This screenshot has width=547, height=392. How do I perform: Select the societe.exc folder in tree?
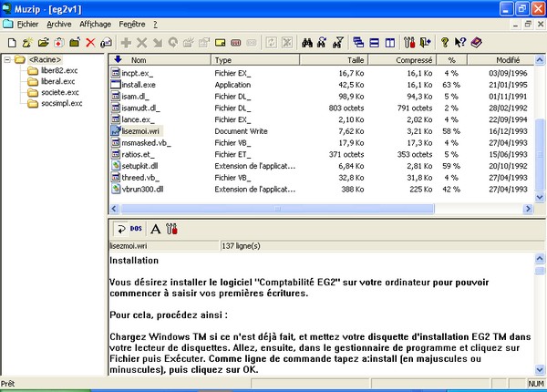pos(60,92)
